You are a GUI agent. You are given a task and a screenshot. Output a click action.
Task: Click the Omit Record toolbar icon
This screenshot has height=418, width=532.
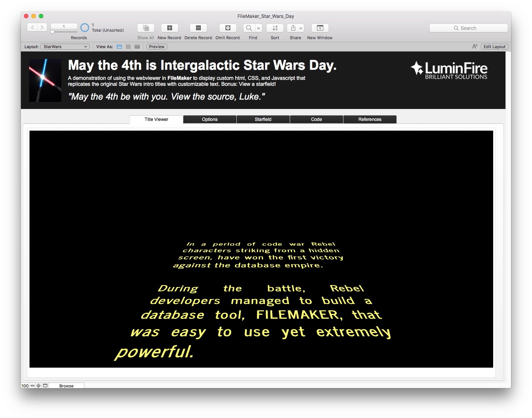point(228,28)
